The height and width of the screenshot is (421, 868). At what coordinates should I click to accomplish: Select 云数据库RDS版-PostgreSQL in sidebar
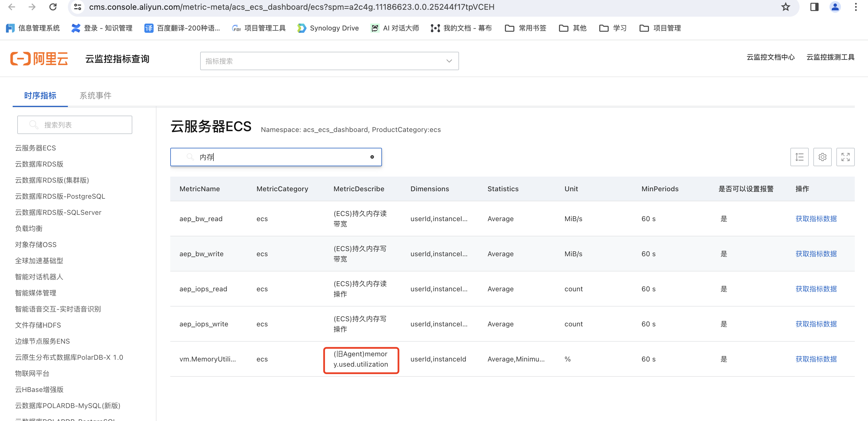point(60,196)
